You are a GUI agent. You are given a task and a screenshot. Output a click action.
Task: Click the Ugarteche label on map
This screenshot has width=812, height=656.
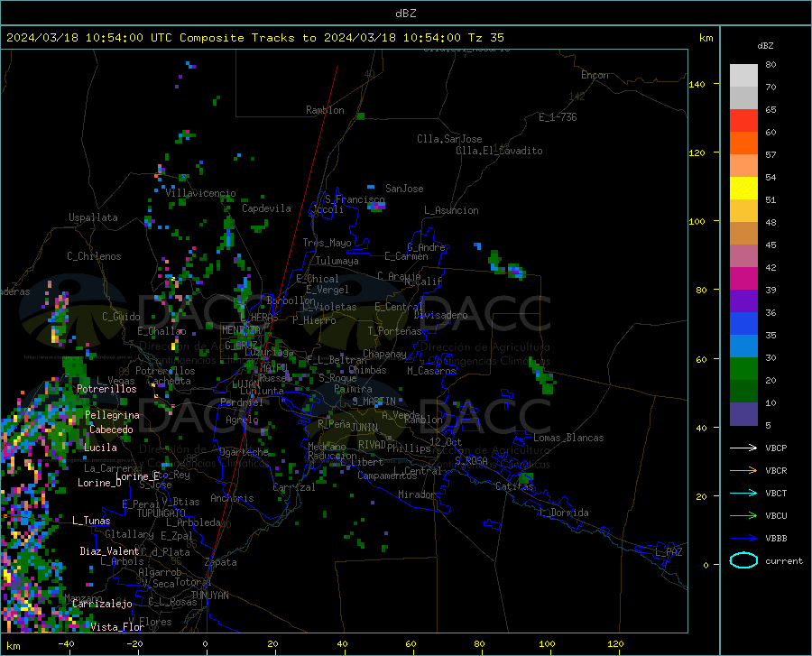[x=244, y=452]
